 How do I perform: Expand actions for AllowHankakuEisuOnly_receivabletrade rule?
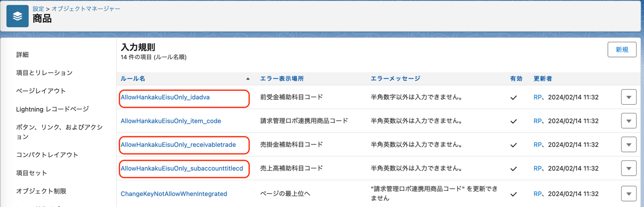628,145
